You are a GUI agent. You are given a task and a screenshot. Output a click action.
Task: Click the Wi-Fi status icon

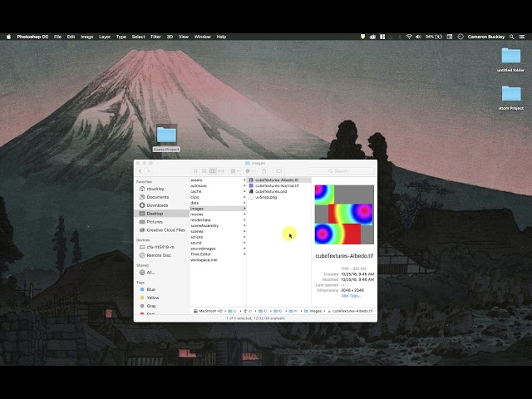409,37
